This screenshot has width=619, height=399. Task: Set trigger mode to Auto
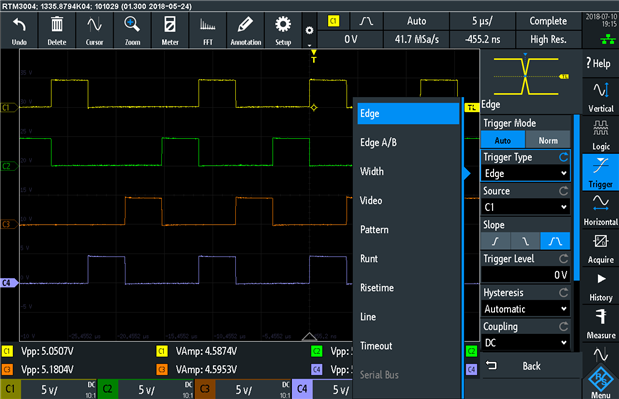point(503,140)
